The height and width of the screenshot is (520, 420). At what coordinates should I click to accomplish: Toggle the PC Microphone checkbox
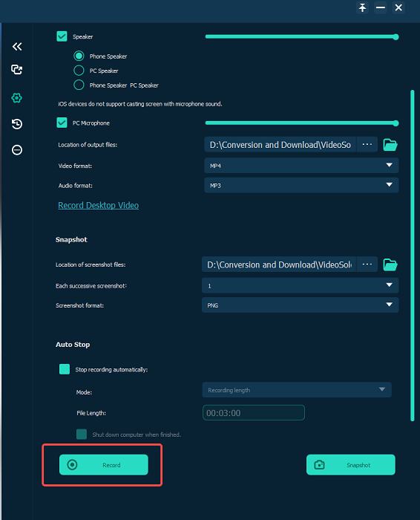[62, 123]
